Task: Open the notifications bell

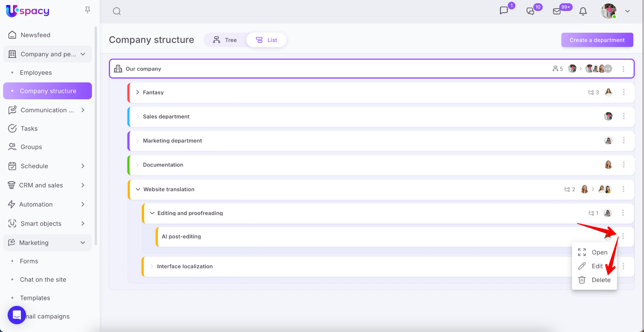Action: click(x=583, y=11)
